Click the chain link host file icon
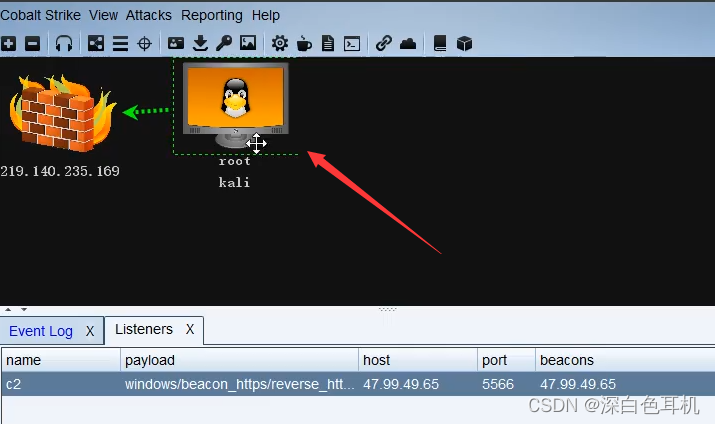This screenshot has height=424, width=715. click(384, 44)
